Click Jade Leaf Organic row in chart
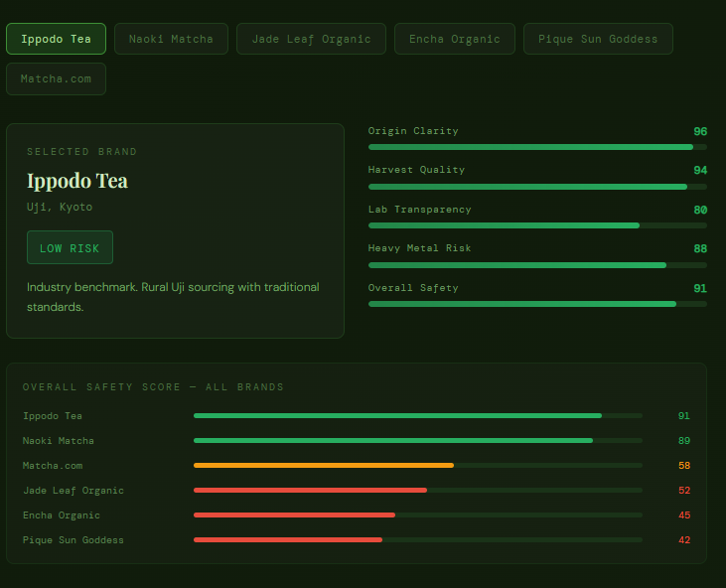The width and height of the screenshot is (726, 588). click(x=73, y=491)
